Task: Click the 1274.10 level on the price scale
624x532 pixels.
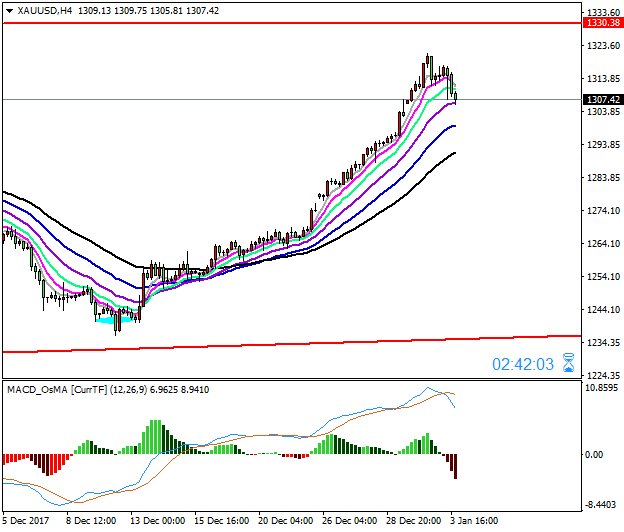Action: (603, 210)
